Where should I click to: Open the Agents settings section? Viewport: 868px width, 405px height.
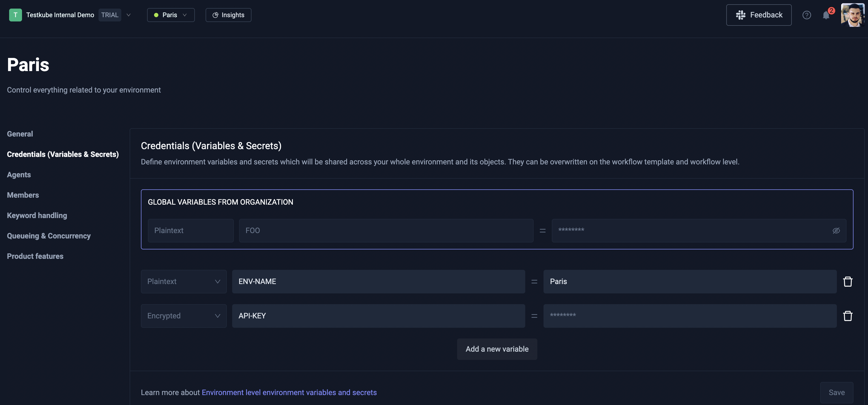click(19, 174)
